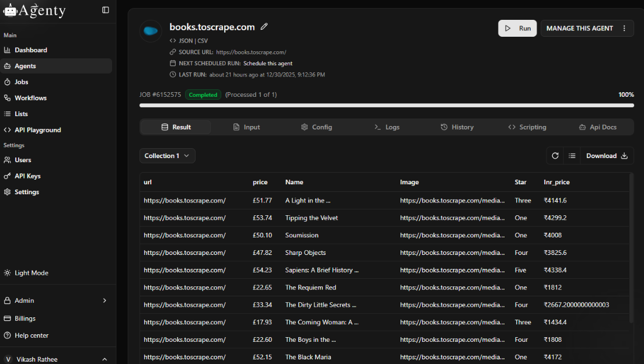Open MANAGE THIS AGENT menu
This screenshot has width=644, height=364.
pyautogui.click(x=587, y=29)
